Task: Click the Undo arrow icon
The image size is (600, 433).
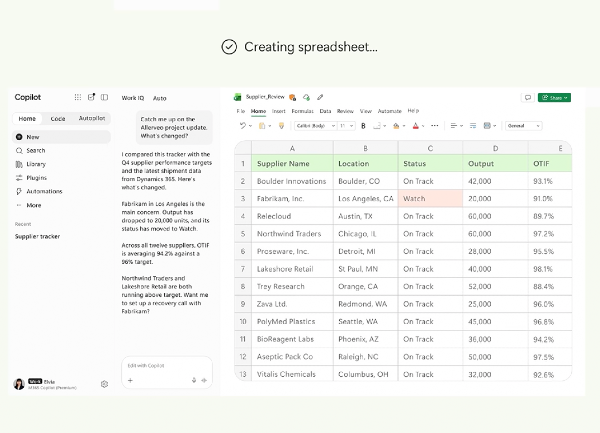Action: pos(243,125)
